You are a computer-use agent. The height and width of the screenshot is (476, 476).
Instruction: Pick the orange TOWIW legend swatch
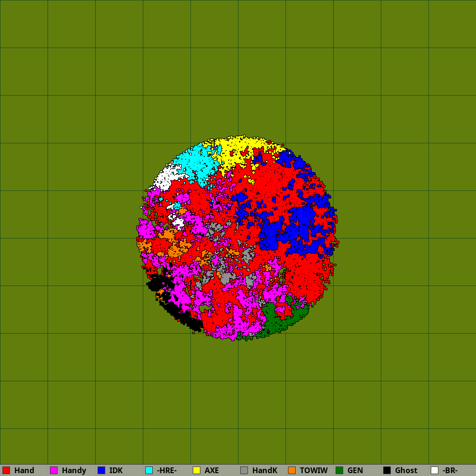tap(292, 470)
